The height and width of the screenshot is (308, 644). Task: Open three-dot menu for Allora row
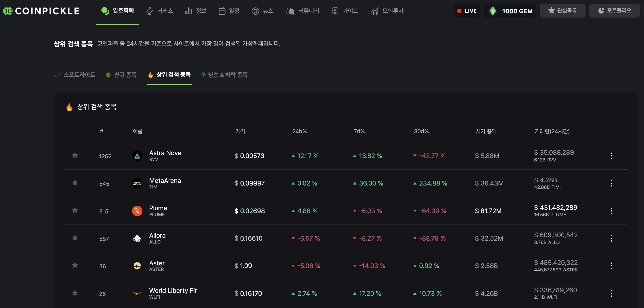pyautogui.click(x=611, y=238)
